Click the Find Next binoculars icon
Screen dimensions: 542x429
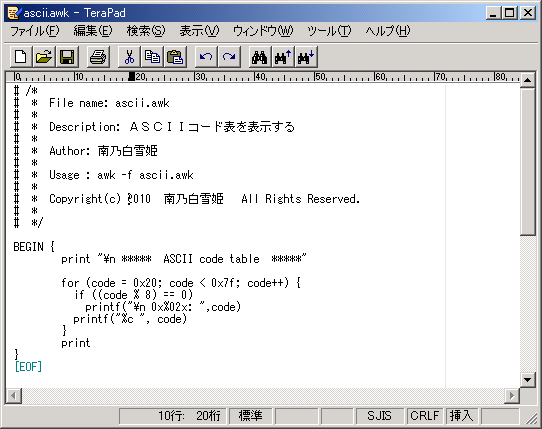click(x=306, y=57)
